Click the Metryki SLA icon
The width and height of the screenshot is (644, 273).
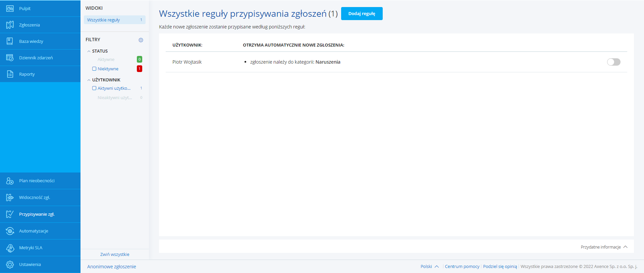(x=10, y=248)
